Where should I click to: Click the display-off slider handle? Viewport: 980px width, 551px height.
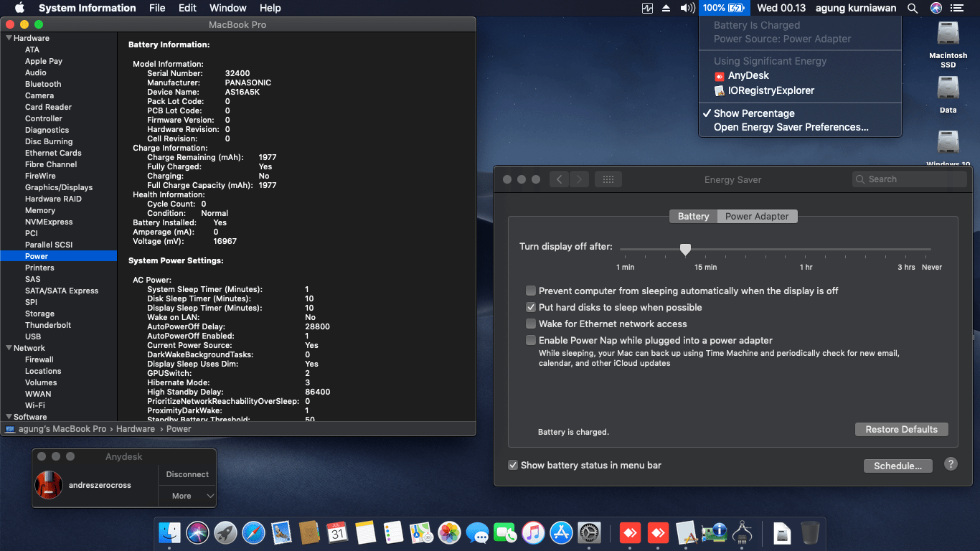[x=685, y=249]
